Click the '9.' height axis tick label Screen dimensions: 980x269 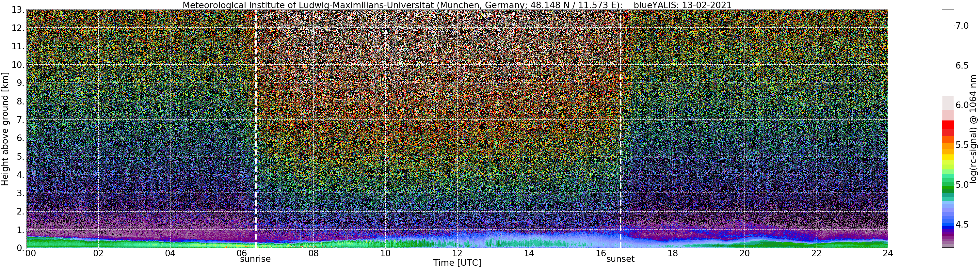point(21,83)
